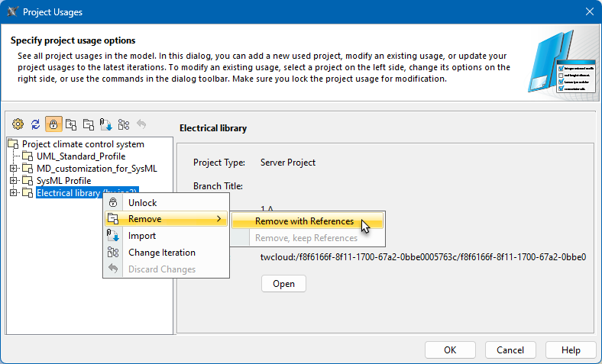Choose Remove with References submenu item

[304, 221]
